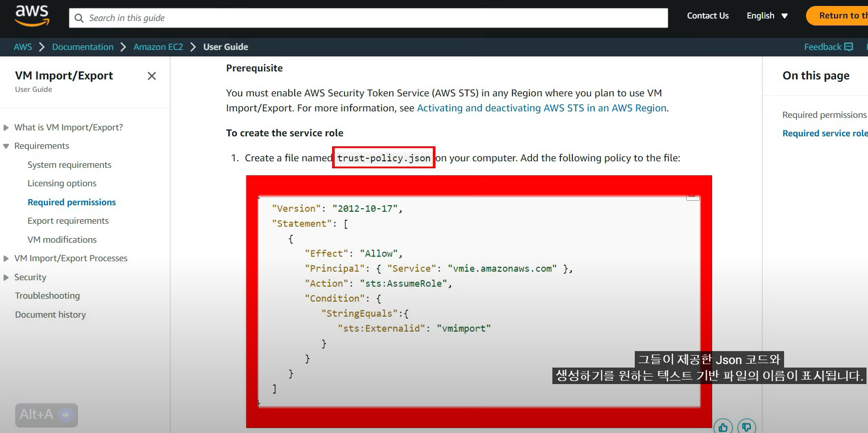This screenshot has width=868, height=433.
Task: Go to AWS breadcrumb link
Action: pos(23,47)
